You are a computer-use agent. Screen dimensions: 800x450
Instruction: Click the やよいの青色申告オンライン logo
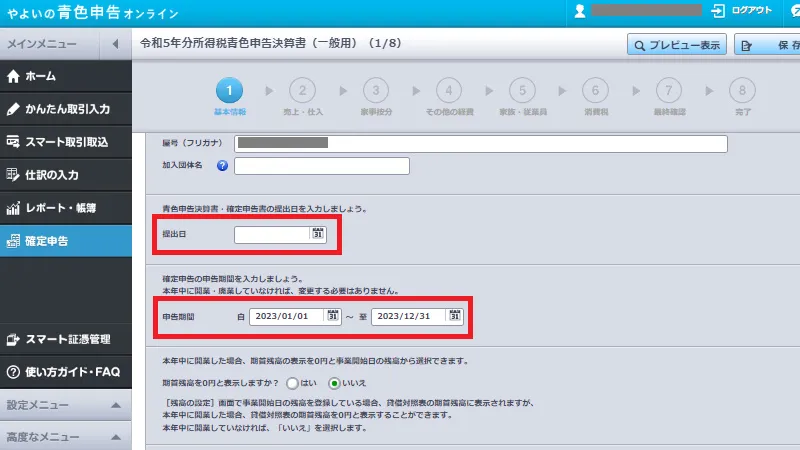[93, 13]
